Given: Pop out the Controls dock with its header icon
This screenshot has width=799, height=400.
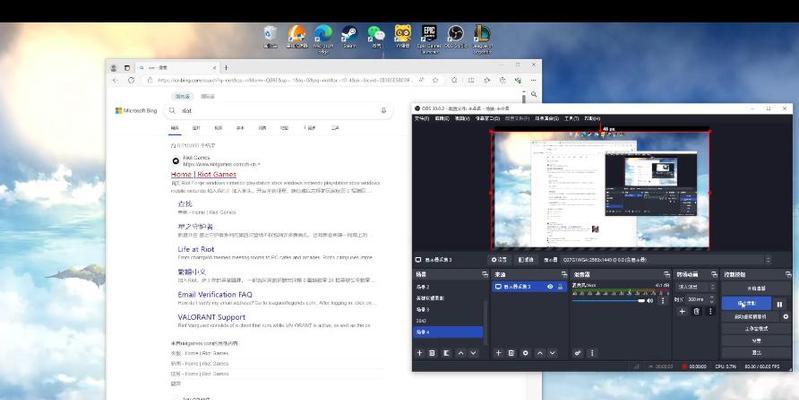Looking at the screenshot, I should pyautogui.click(x=788, y=274).
